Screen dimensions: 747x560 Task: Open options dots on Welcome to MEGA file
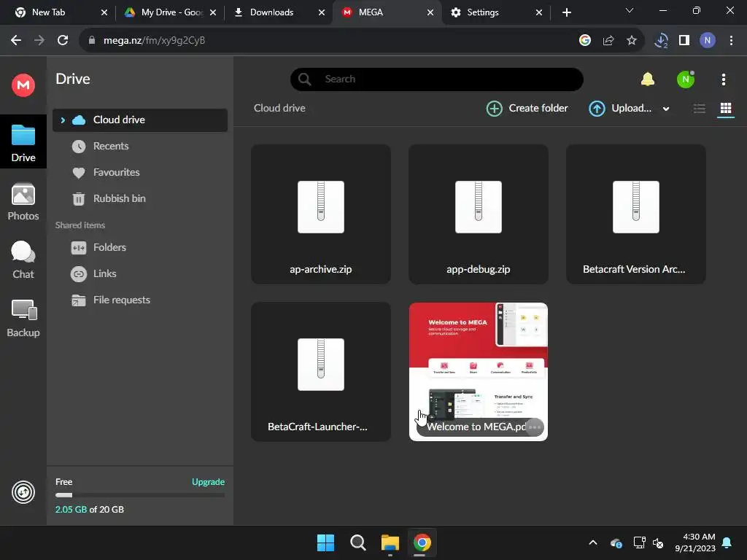(535, 427)
